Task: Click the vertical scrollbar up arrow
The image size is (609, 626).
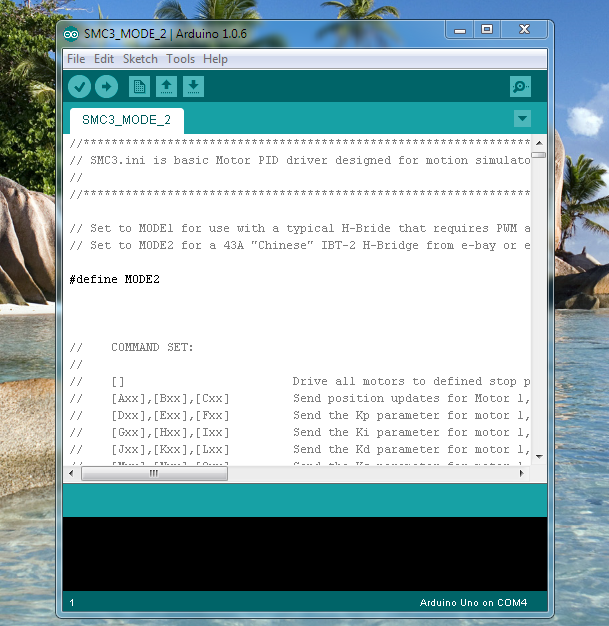Action: click(538, 142)
